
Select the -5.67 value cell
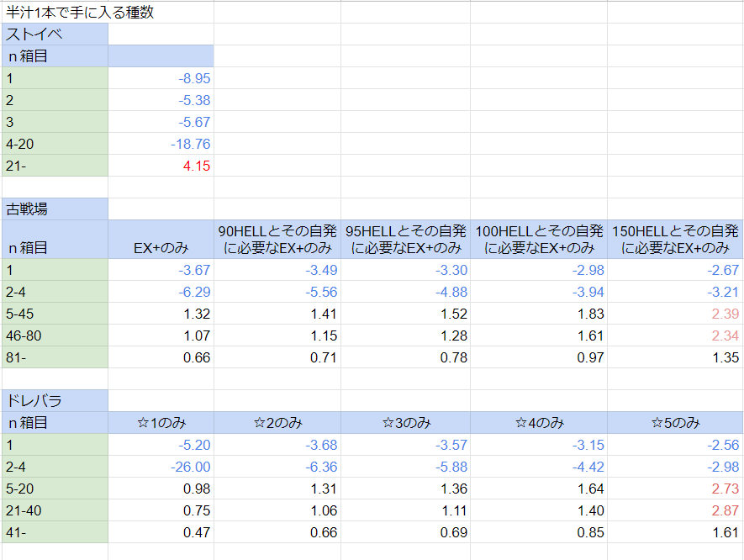(x=161, y=121)
